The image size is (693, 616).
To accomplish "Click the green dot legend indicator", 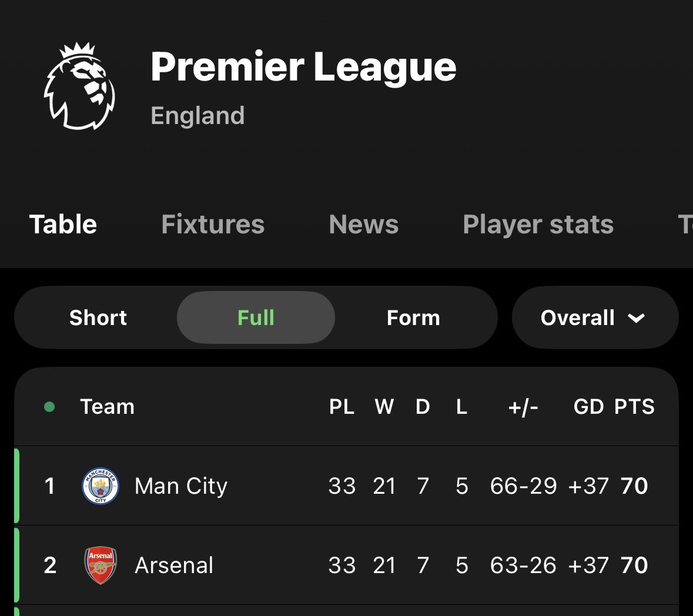I will tap(49, 407).
